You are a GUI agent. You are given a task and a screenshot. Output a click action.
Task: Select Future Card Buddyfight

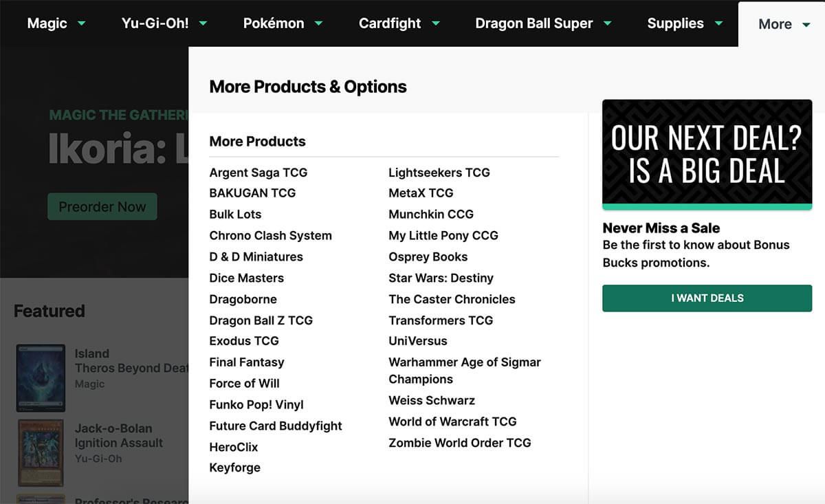276,426
